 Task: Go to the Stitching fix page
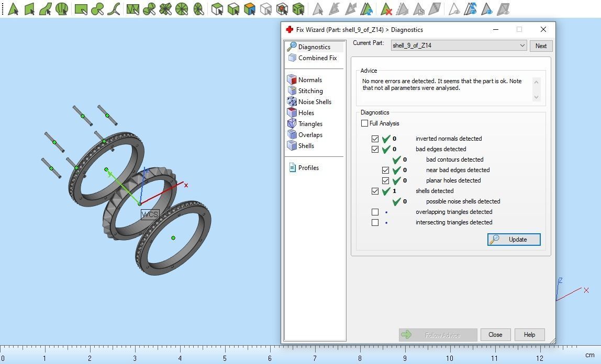click(x=310, y=90)
